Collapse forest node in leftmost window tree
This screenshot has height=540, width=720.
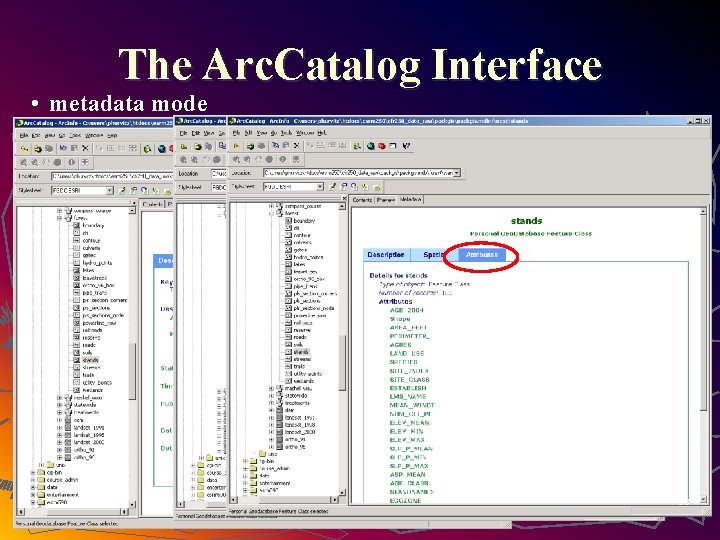60,218
